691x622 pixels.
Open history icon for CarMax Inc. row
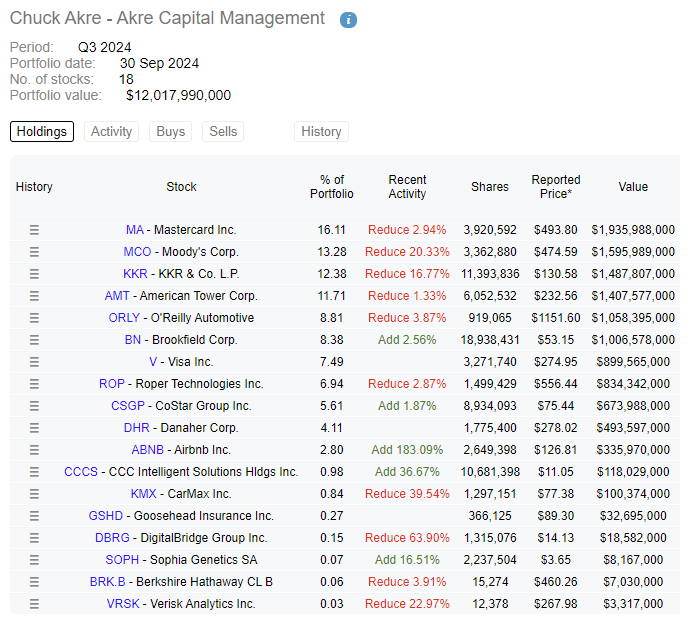pyautogui.click(x=34, y=494)
